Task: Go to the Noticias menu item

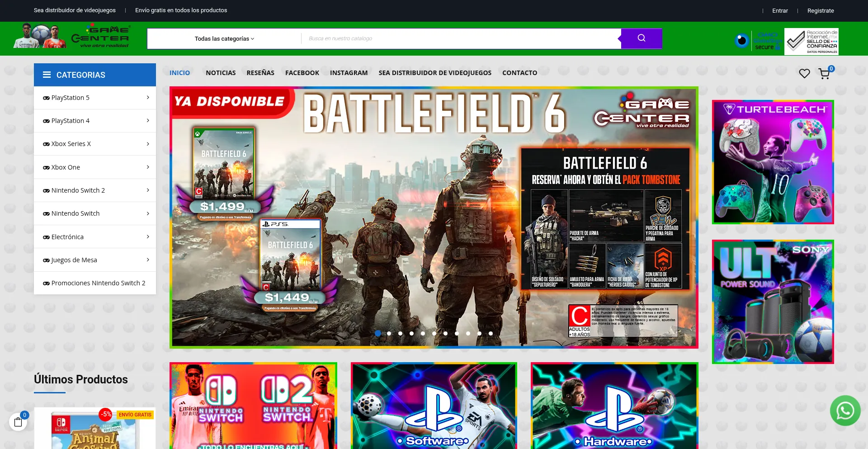Action: pyautogui.click(x=221, y=73)
